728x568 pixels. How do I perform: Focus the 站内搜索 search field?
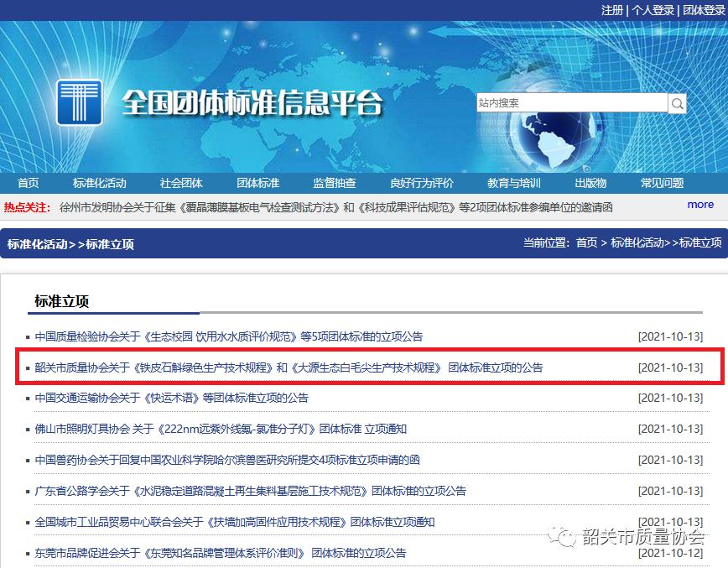(572, 102)
